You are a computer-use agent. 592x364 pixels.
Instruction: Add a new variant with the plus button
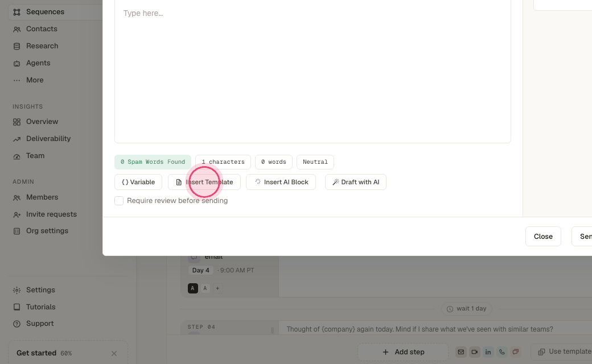point(217,288)
